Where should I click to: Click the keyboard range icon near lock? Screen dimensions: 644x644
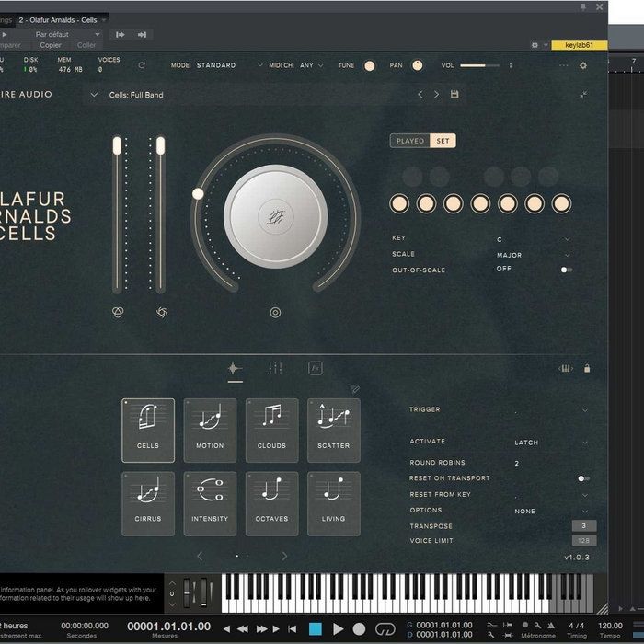pyautogui.click(x=566, y=368)
